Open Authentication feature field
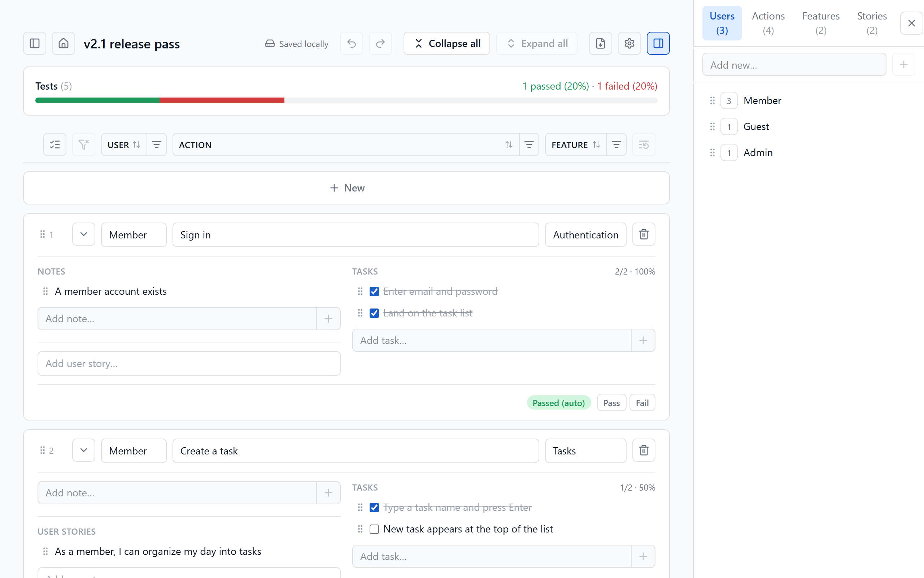The height and width of the screenshot is (578, 924). point(586,235)
